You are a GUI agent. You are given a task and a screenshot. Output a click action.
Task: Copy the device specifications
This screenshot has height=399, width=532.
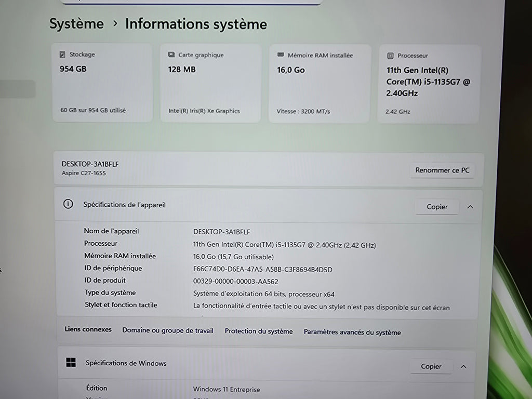pyautogui.click(x=437, y=207)
